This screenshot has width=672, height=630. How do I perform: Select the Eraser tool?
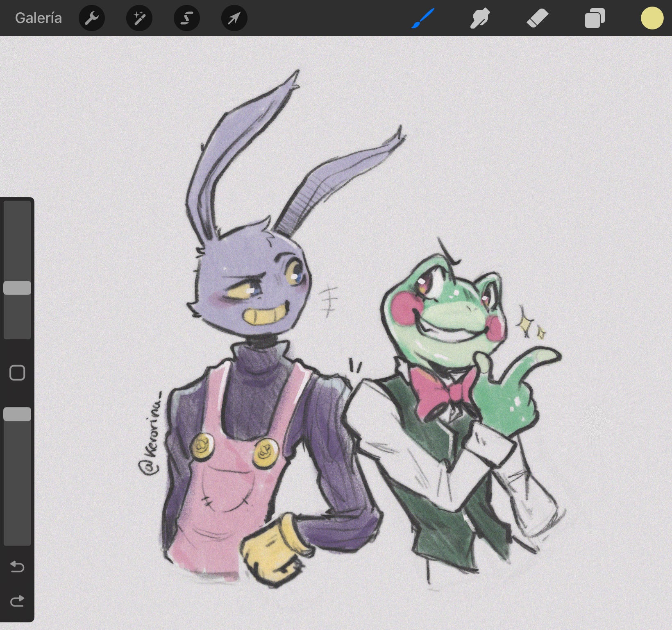pyautogui.click(x=537, y=18)
